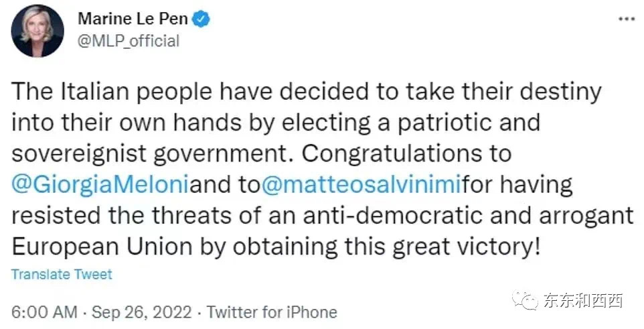Open the Marine Le Pen display name

(x=134, y=19)
